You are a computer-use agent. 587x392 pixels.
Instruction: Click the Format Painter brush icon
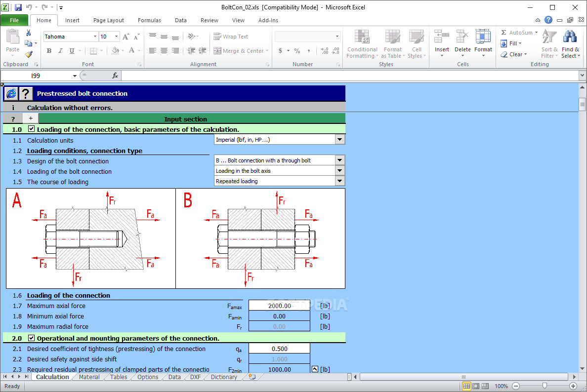click(x=29, y=54)
